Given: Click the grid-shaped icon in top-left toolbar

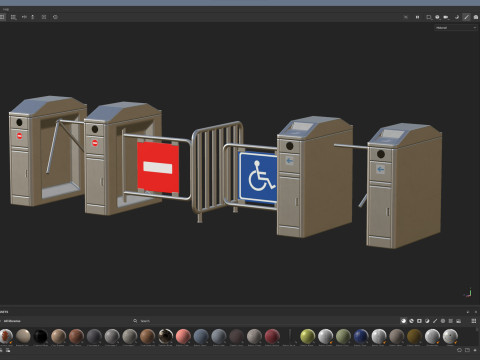Looking at the screenshot, I should point(13,17).
